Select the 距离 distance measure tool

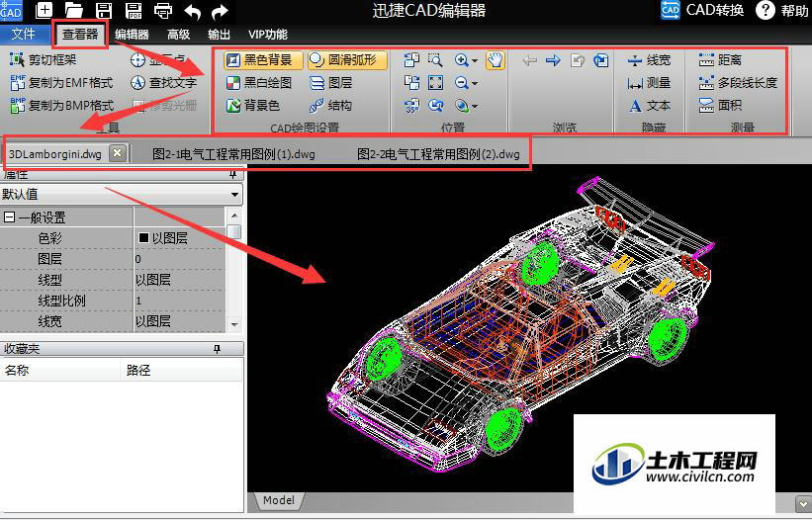coord(720,60)
